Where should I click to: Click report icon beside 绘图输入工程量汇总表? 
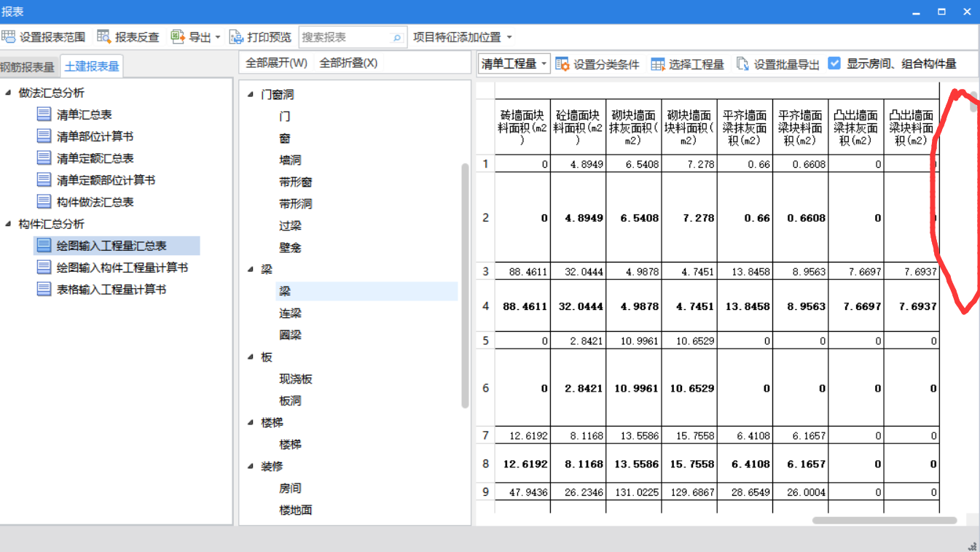44,246
